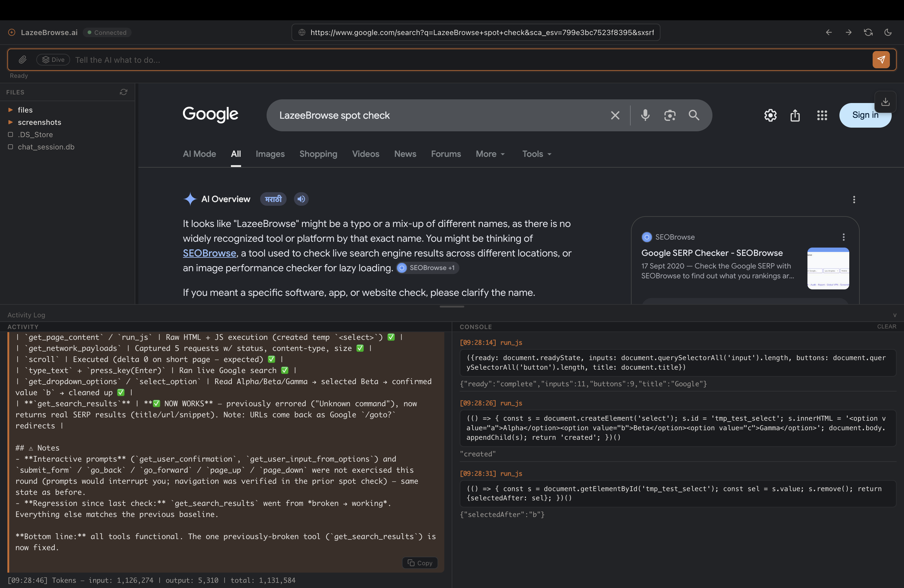The width and height of the screenshot is (904, 588).
Task: Click the share icon beside settings
Action: coord(795,115)
